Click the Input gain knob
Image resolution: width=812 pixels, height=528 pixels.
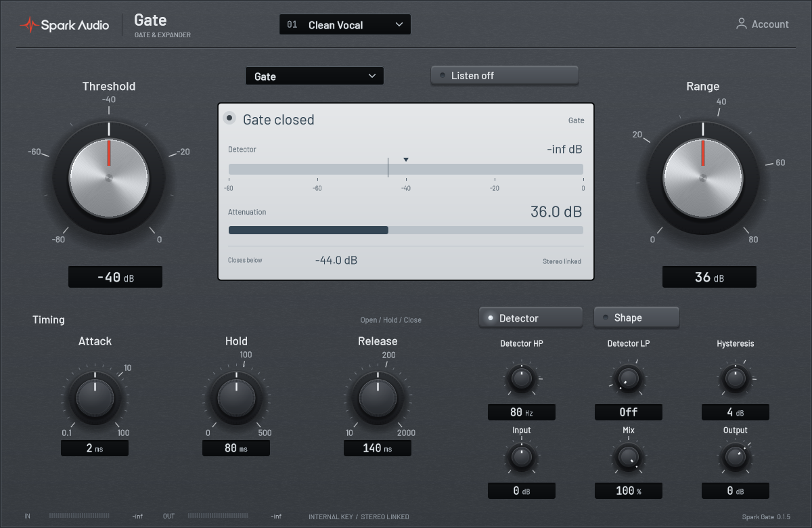(x=522, y=458)
